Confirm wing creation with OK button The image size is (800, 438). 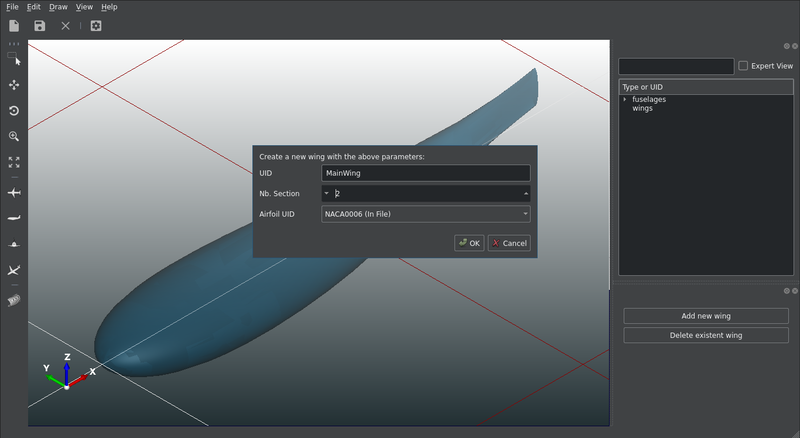(x=469, y=243)
